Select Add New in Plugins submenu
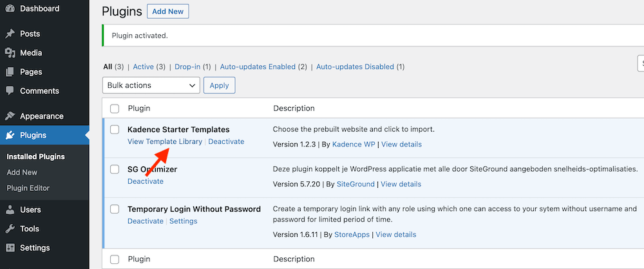The image size is (644, 269). (x=22, y=172)
